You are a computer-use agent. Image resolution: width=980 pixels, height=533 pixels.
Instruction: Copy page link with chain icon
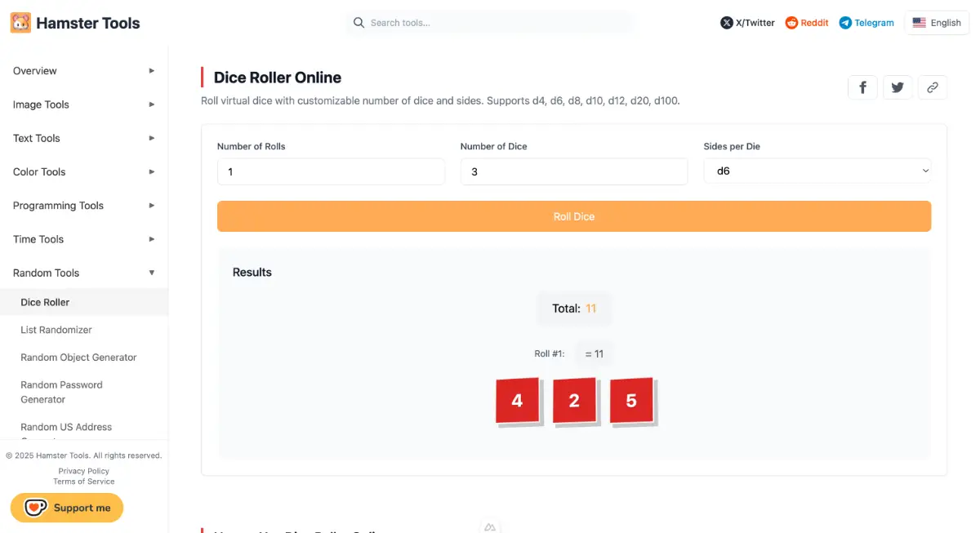tap(932, 87)
